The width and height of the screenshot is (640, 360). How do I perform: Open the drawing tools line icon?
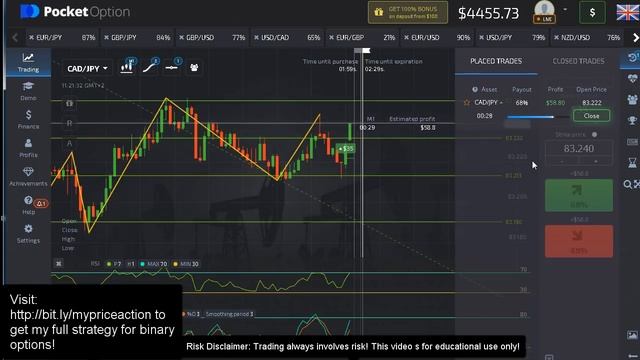172,67
